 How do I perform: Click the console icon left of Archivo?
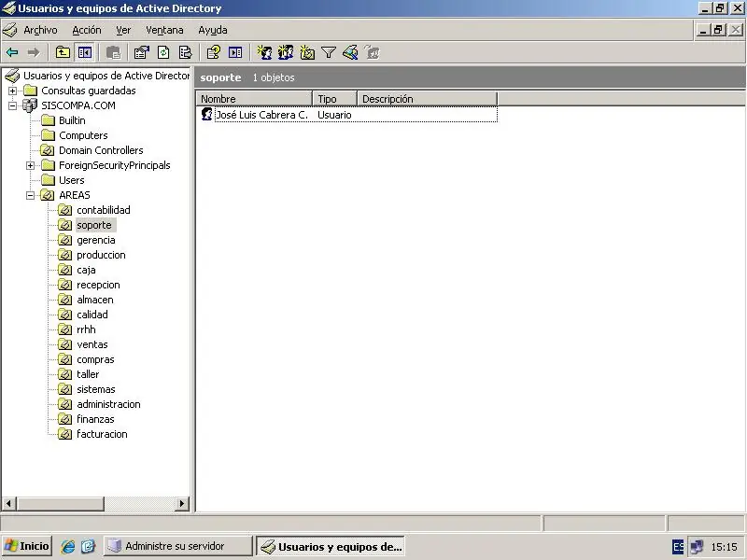[10, 30]
